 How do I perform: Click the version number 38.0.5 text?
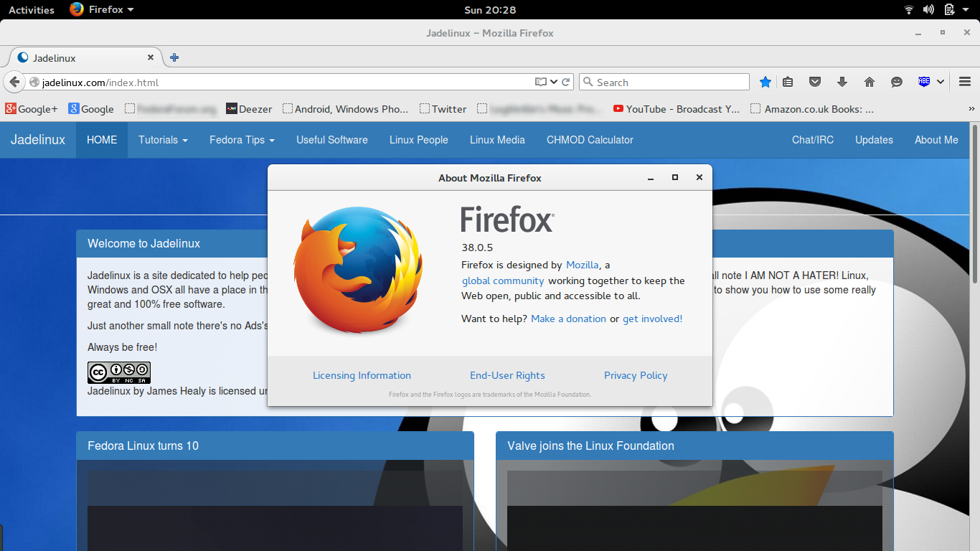point(477,248)
